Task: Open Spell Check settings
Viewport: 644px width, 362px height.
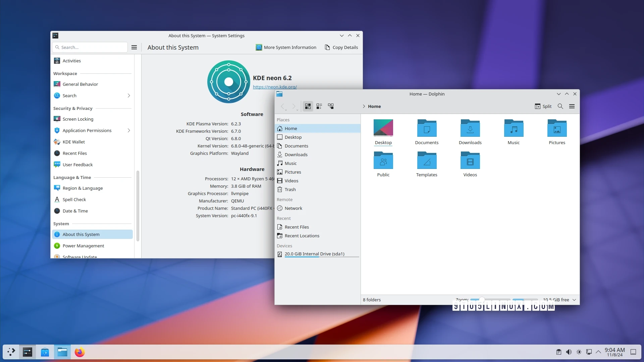Action: [x=92, y=199]
